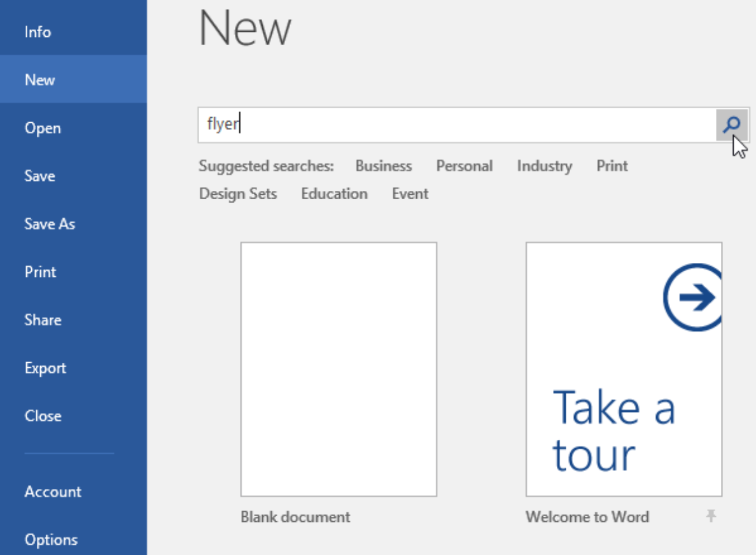Open Account settings in the sidebar

coord(53,491)
